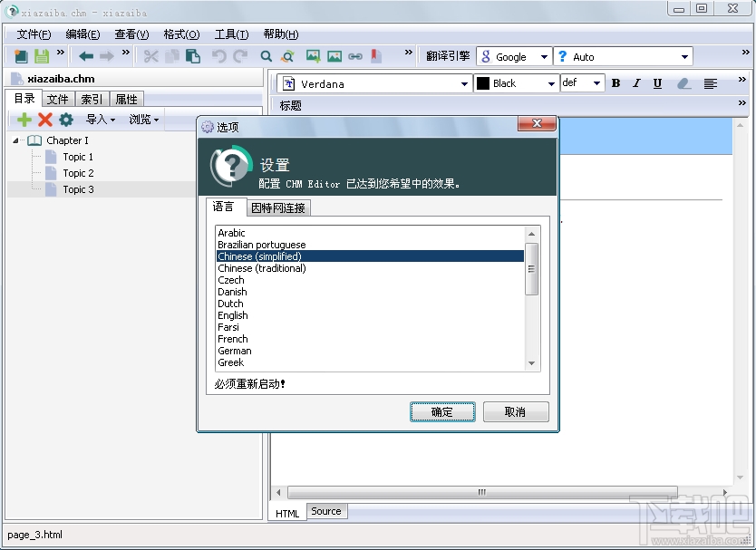Toggle underline formatting
This screenshot has width=756, height=550.
point(656,82)
